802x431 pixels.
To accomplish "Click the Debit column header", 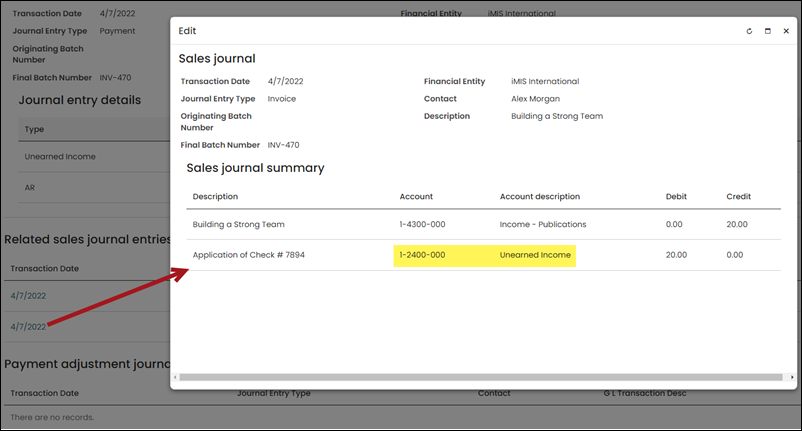I will tap(676, 196).
